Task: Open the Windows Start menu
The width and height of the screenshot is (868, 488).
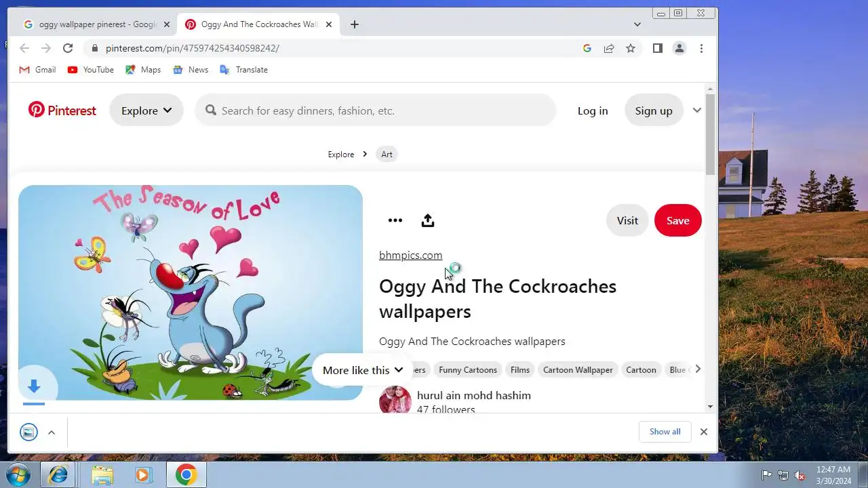Action: click(x=18, y=475)
